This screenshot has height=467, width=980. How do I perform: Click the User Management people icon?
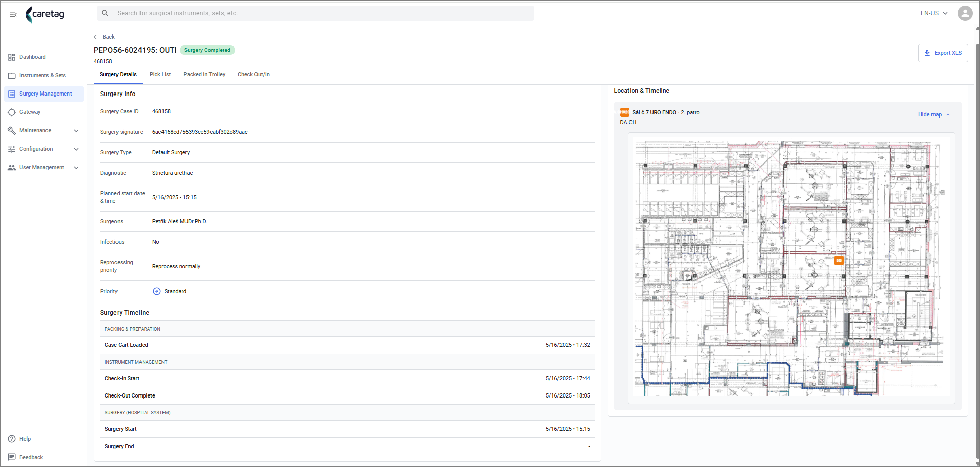coord(12,168)
